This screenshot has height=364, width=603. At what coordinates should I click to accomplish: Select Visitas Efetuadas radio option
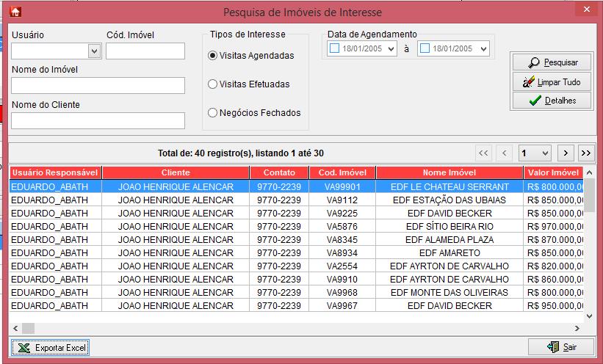click(x=213, y=84)
